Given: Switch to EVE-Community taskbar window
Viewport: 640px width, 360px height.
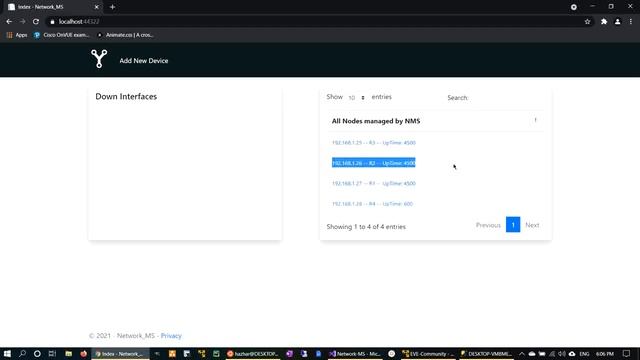Looking at the screenshot, I should click(x=427, y=353).
